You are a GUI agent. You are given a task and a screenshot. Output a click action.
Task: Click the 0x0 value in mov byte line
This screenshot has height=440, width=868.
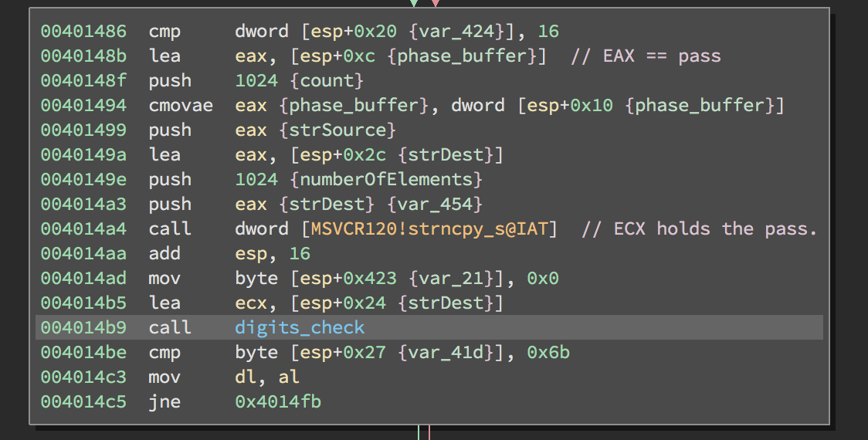pyautogui.click(x=542, y=278)
